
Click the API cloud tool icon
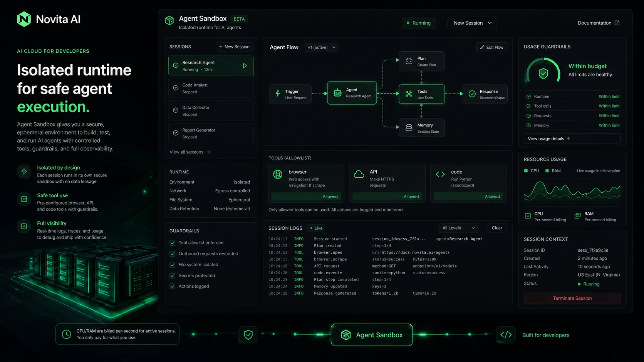pos(359,174)
